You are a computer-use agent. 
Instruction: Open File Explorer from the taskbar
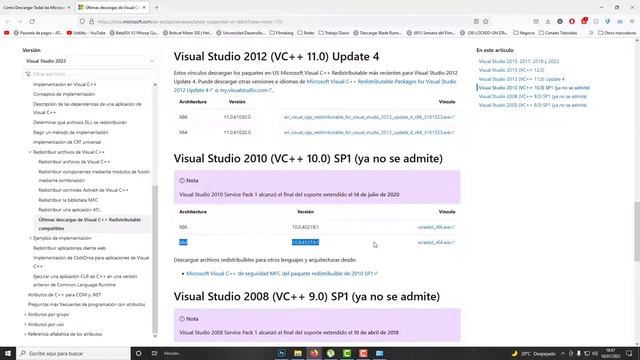click(x=298, y=353)
